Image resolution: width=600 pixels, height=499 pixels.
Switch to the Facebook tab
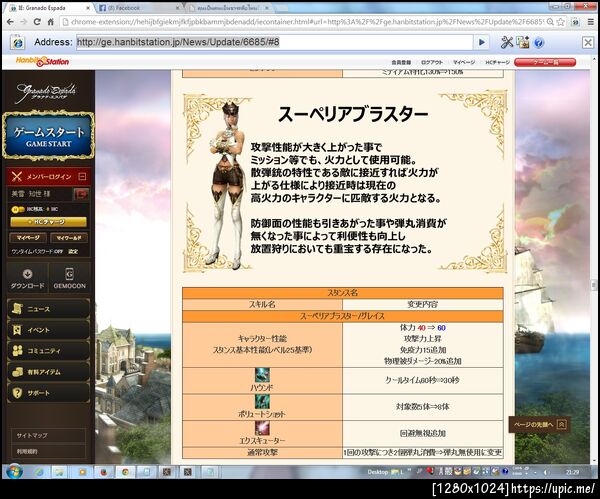(x=137, y=8)
